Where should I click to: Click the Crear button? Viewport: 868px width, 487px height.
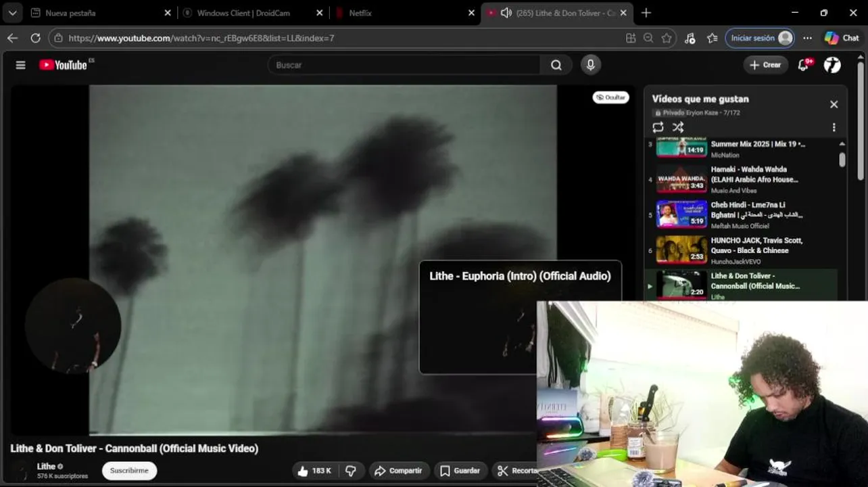(x=765, y=65)
